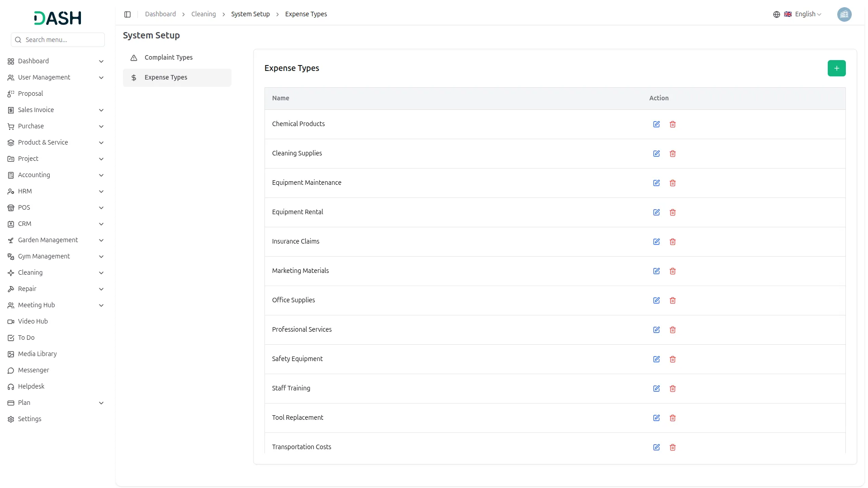Open the Cleaning breadcrumb link
This screenshot has width=868, height=488.
click(203, 14)
